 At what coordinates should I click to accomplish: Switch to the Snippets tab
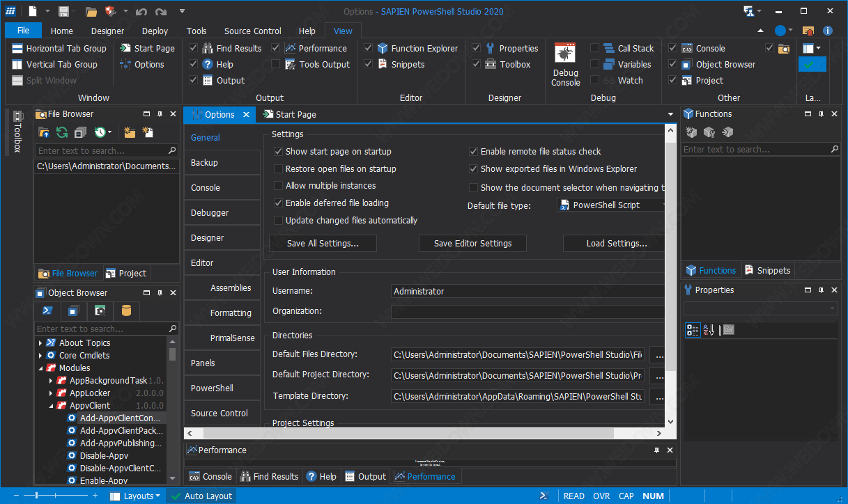tap(767, 270)
